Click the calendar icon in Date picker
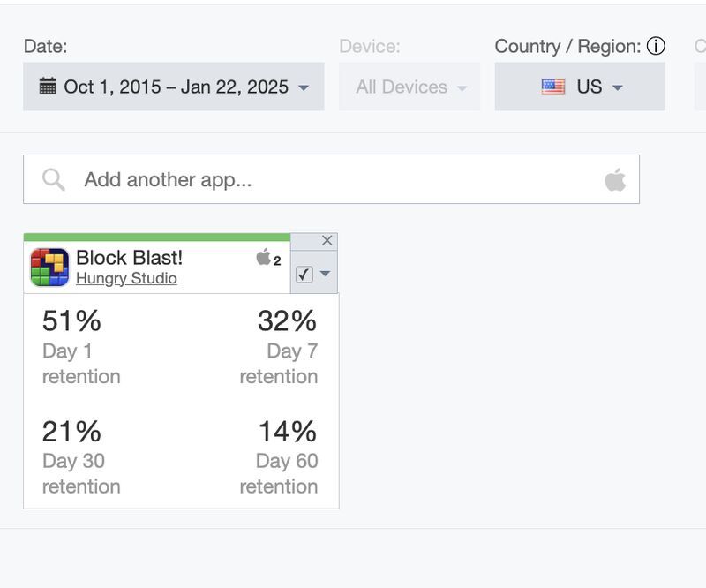Screen dimensions: 706x588 pos(48,87)
